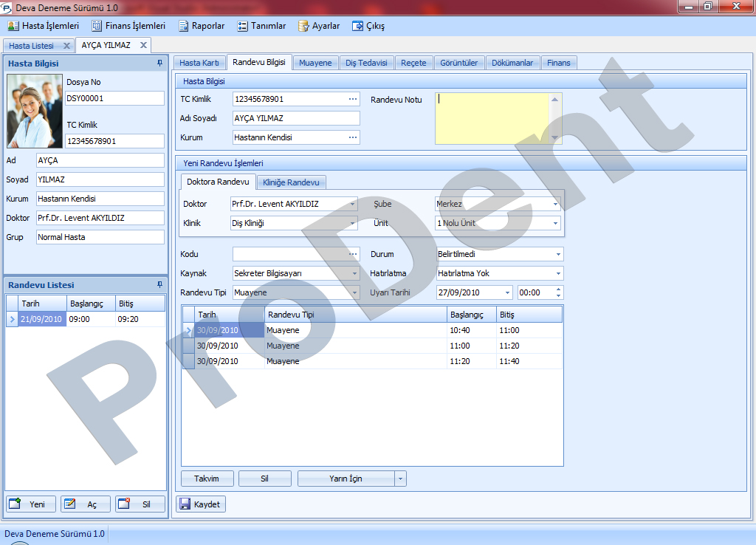Select the 21/09/2010 appointment in Randevu Listesi
The image size is (756, 545).
point(86,319)
